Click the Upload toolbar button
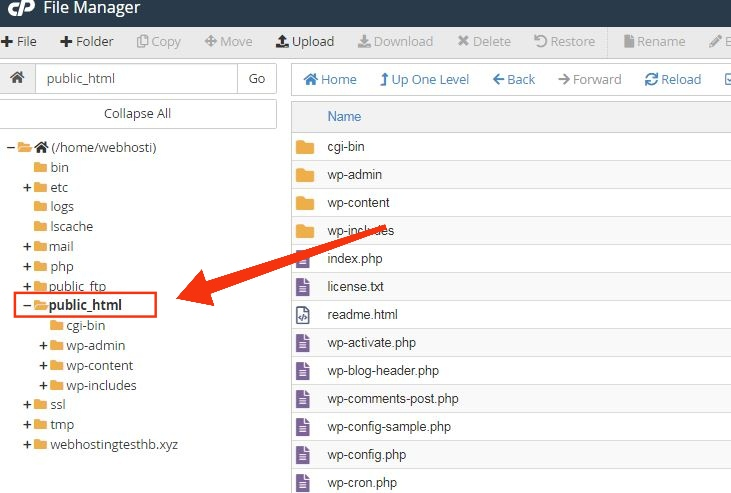The width and height of the screenshot is (731, 493). tap(305, 42)
